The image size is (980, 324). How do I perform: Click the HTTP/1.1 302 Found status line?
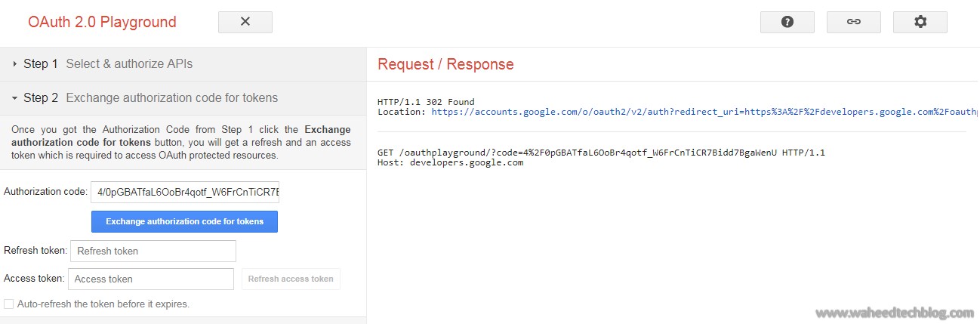426,102
